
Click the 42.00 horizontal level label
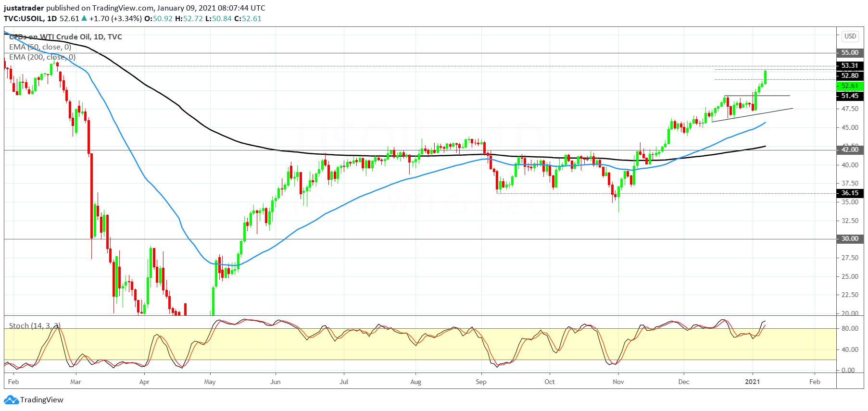[850, 150]
